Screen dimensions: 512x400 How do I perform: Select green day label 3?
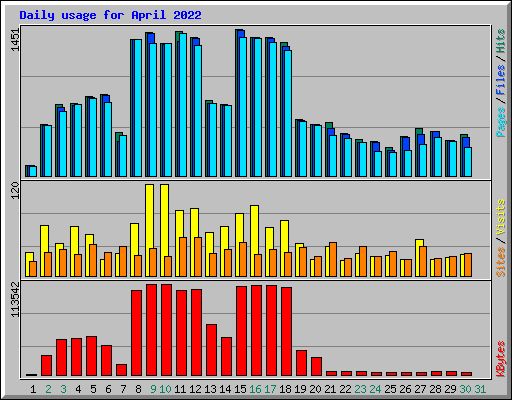pyautogui.click(x=63, y=389)
